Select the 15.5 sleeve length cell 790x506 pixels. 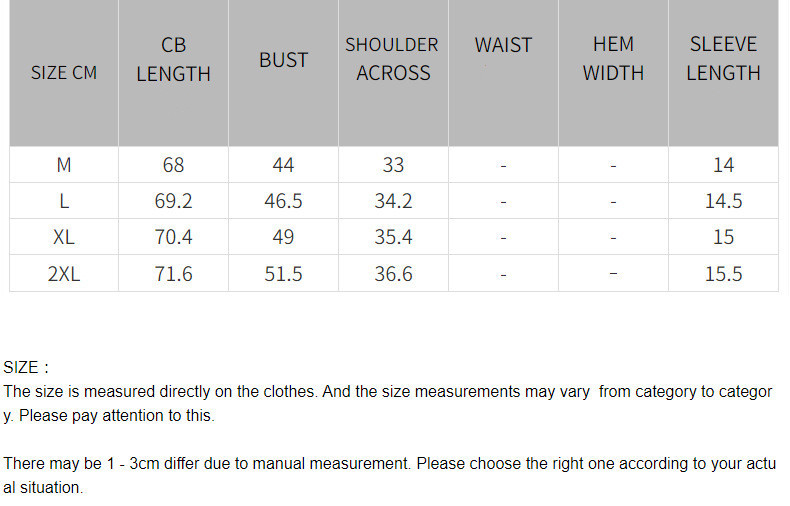click(723, 274)
